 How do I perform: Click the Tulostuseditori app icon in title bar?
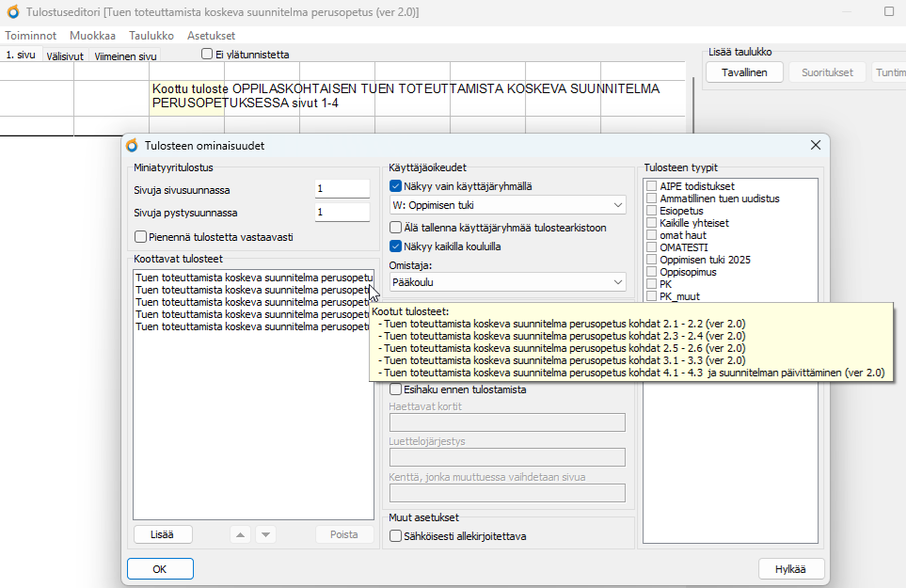[x=13, y=11]
